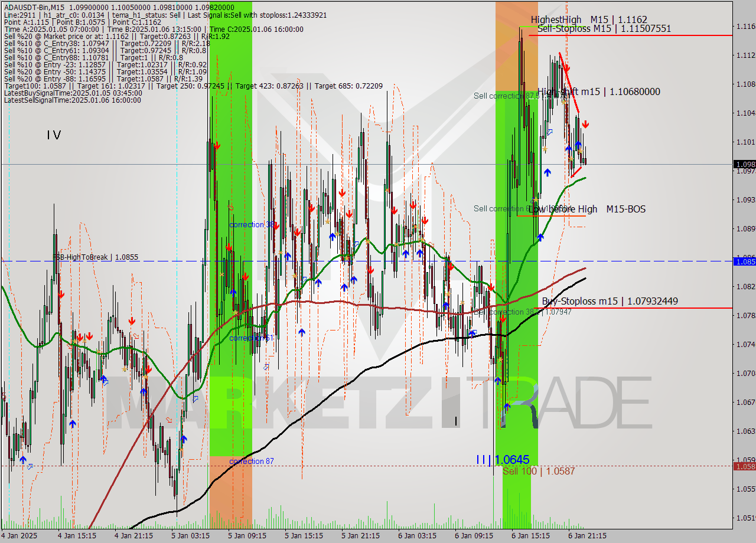Click the LatestBuySignalTime:2025.01.05 03:45:00 text
The width and height of the screenshot is (756, 543).
coord(73,93)
